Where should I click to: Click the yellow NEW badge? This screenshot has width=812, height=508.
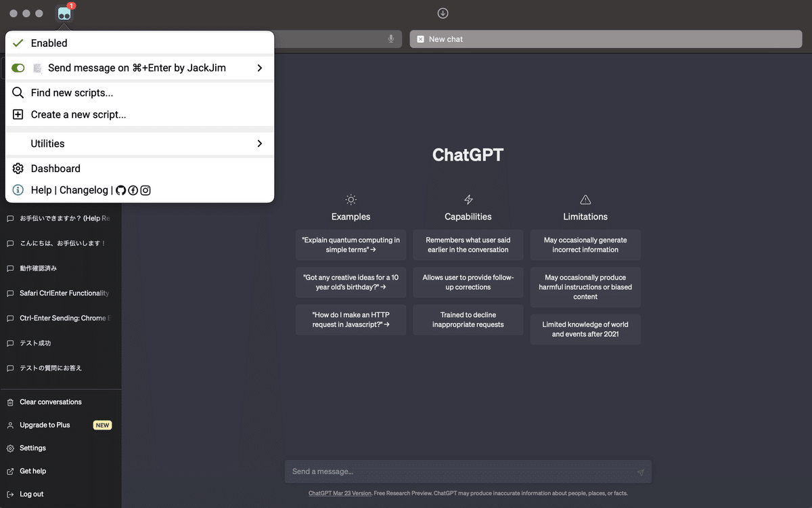click(x=102, y=425)
